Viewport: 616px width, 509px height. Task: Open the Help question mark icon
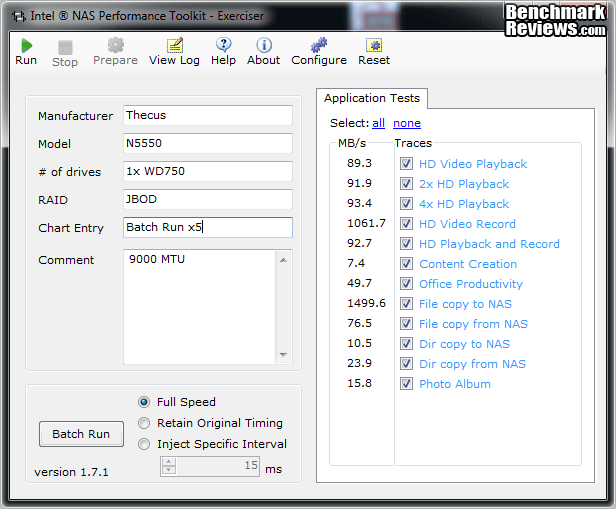click(x=224, y=45)
